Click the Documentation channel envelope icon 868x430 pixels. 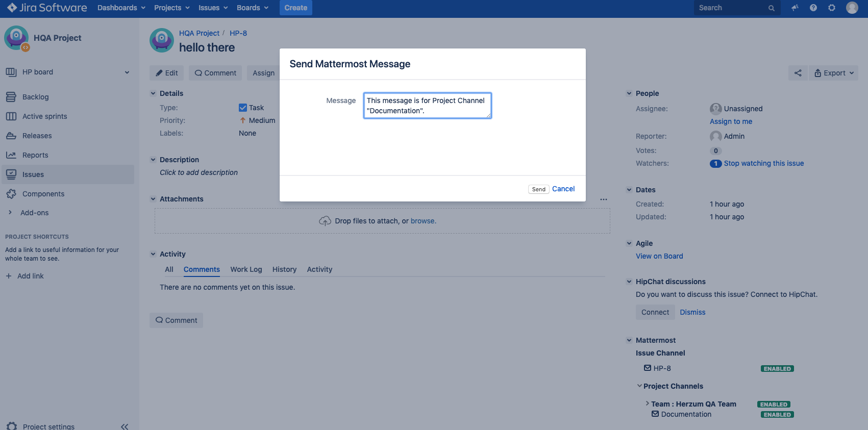tap(655, 414)
